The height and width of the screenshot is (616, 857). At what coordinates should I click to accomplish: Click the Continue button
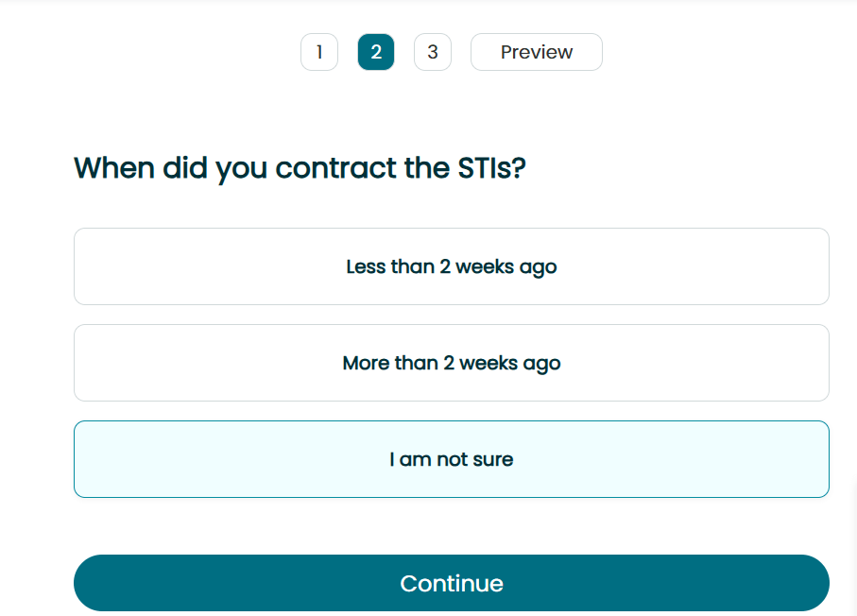(452, 583)
